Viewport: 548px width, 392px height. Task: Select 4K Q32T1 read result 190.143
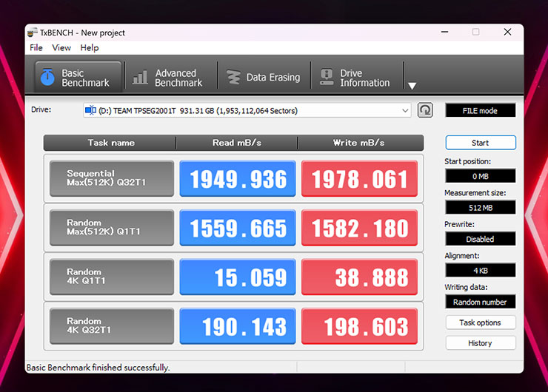[238, 326]
